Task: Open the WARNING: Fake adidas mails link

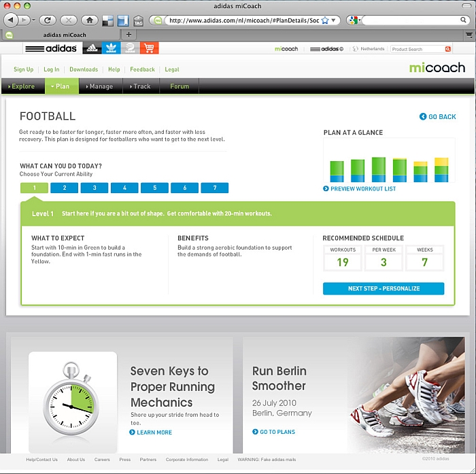Action: 267,460
